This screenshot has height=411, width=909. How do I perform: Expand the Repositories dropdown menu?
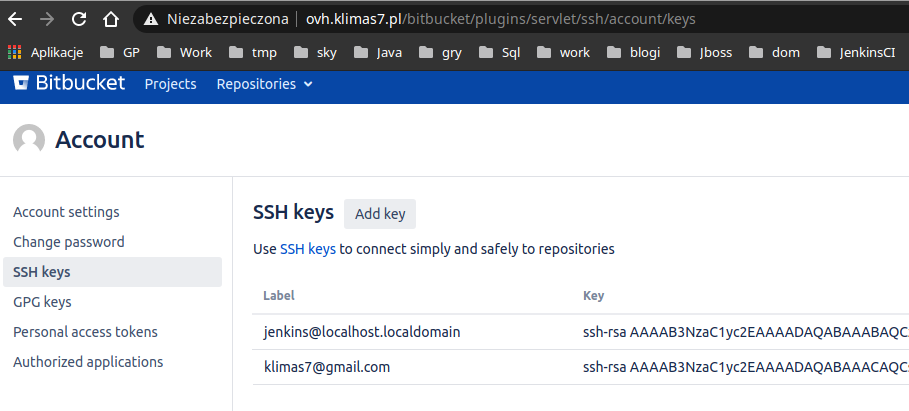click(264, 84)
